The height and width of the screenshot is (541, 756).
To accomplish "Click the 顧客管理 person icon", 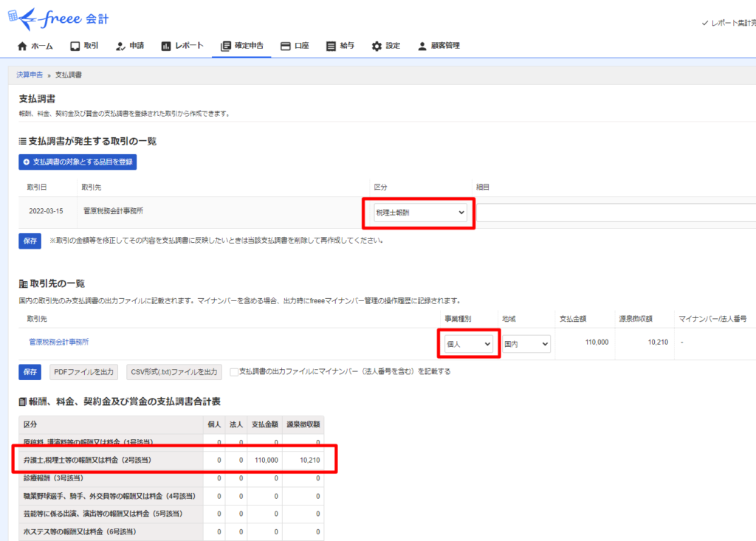I will 422,46.
